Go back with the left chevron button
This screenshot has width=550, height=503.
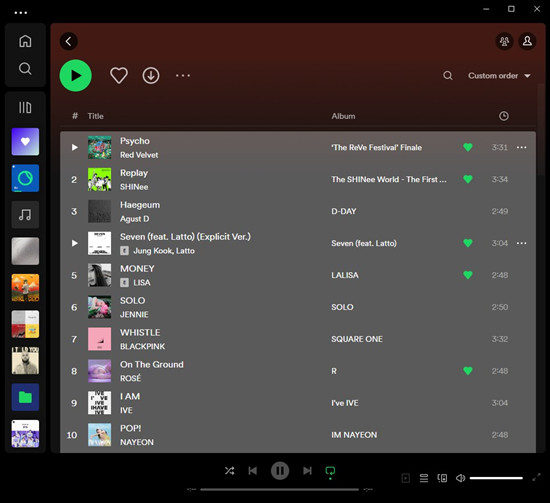click(69, 41)
